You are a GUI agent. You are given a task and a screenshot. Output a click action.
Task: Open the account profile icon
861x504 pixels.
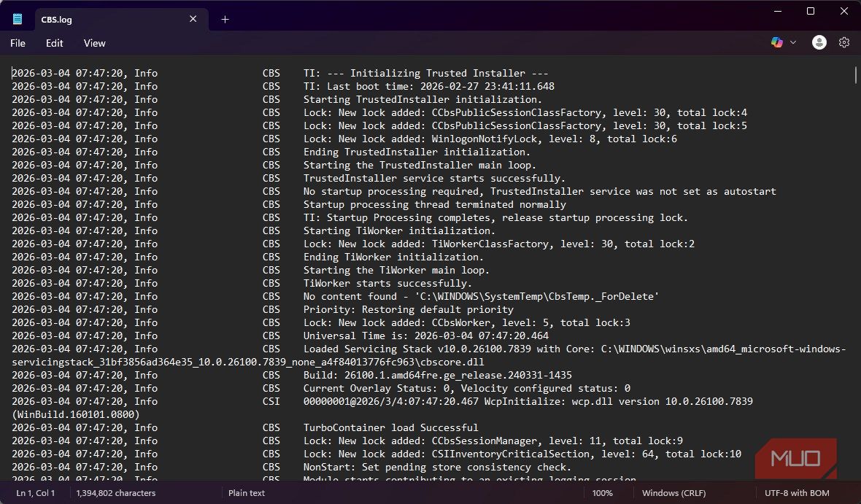[819, 42]
